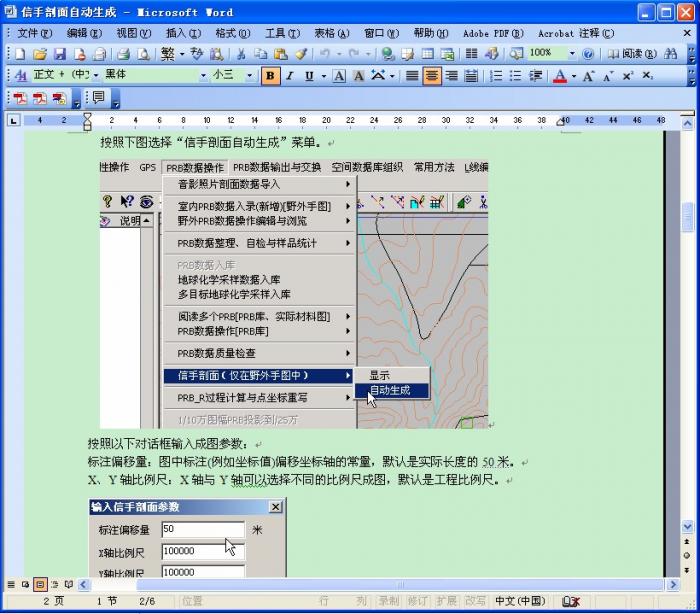Click the Superscript x² icon
The width and height of the screenshot is (700, 614).
point(627,75)
